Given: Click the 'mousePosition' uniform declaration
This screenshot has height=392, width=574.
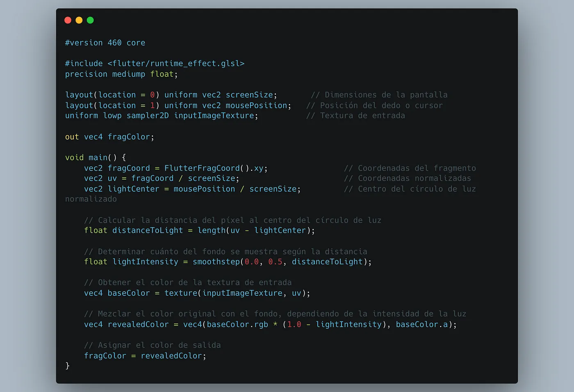Looking at the screenshot, I should click(256, 106).
